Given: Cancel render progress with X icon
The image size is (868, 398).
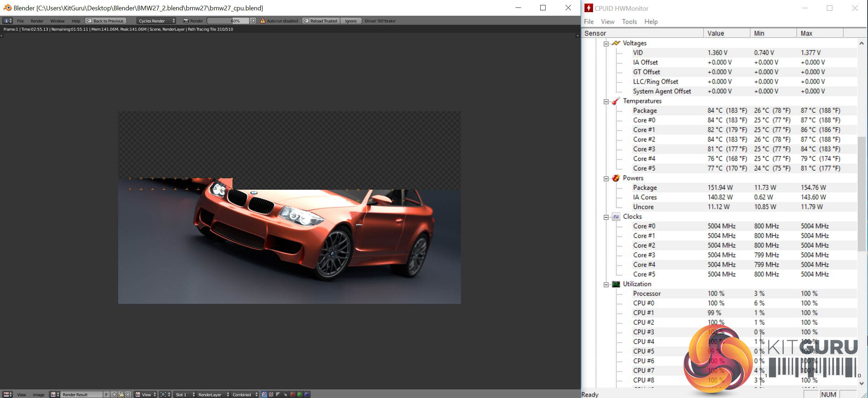Looking at the screenshot, I should point(253,21).
